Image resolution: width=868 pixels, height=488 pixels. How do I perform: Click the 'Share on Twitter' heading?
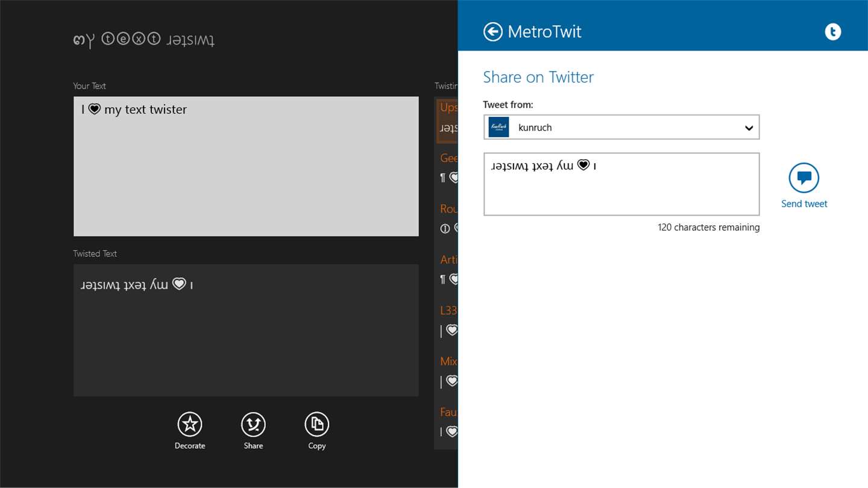click(x=538, y=77)
